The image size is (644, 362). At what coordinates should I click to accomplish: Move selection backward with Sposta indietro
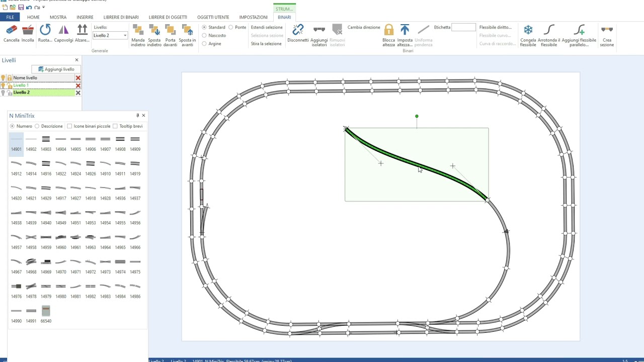pyautogui.click(x=154, y=35)
